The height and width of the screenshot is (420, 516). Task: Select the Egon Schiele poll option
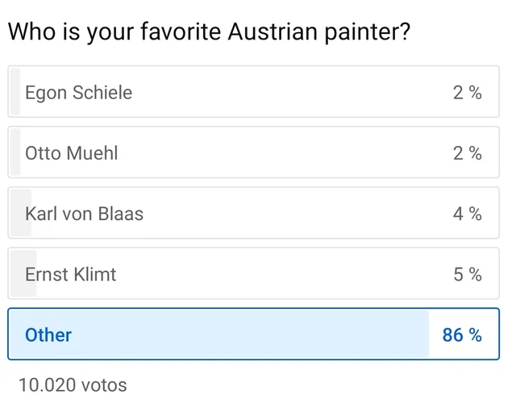[x=78, y=93]
